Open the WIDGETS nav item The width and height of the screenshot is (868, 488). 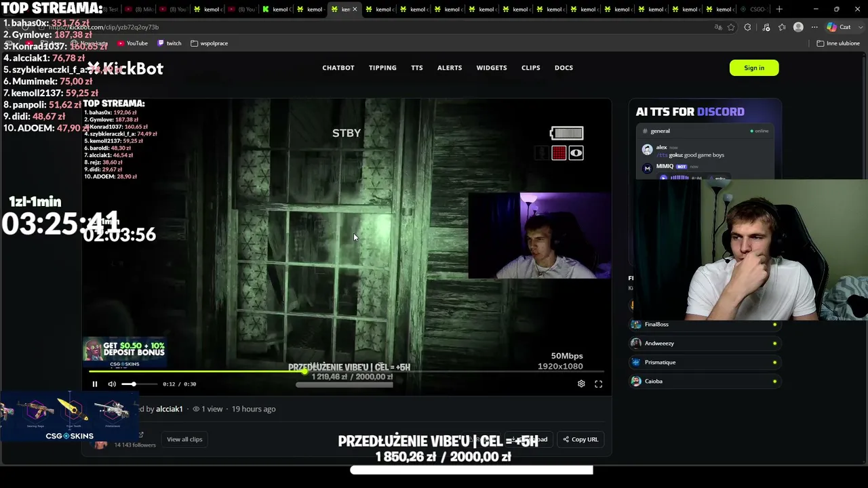[492, 68]
